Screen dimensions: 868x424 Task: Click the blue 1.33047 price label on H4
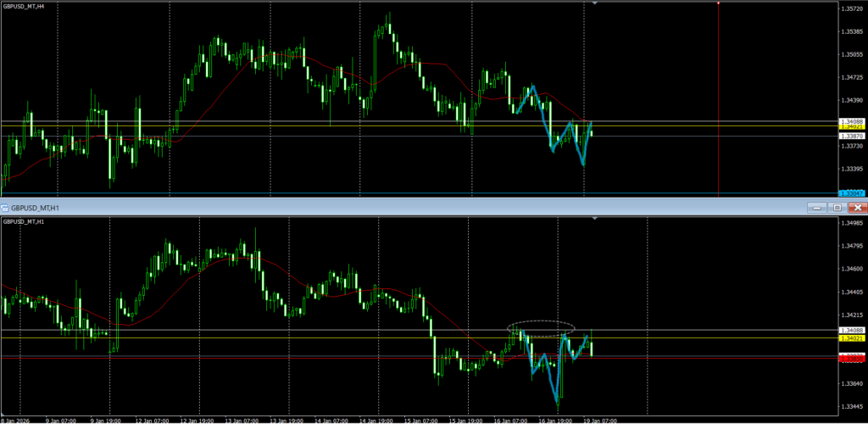[851, 193]
